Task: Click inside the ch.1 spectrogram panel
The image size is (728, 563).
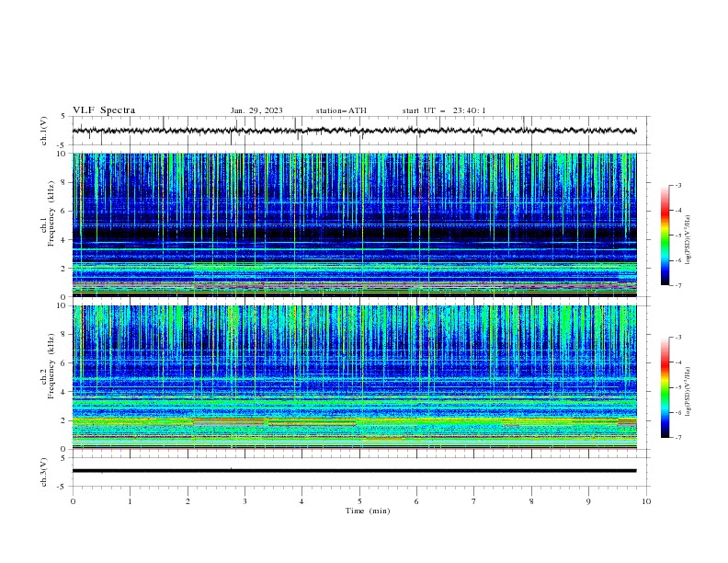Action: pos(354,224)
